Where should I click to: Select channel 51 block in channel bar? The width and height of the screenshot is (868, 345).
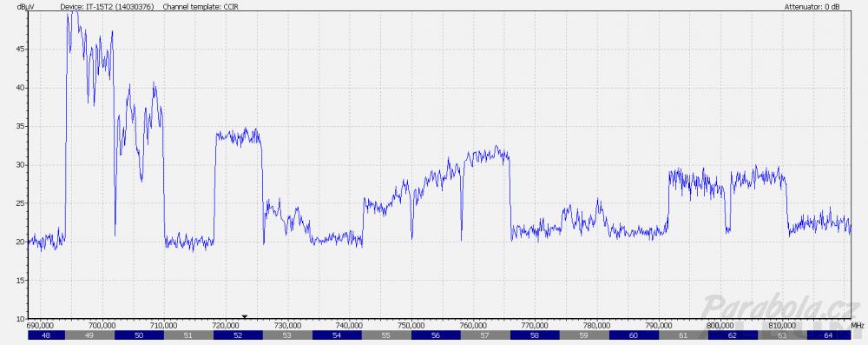coord(188,335)
